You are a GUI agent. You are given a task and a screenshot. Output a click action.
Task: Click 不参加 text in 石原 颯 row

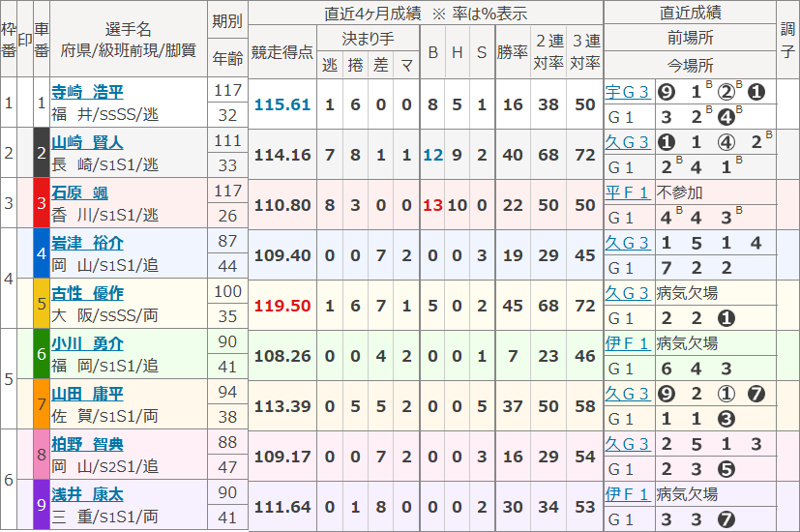point(680,192)
